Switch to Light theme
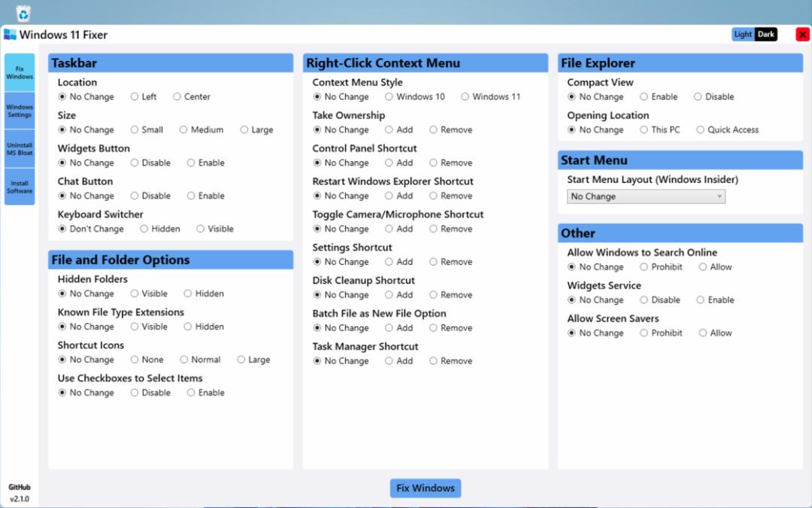The image size is (812, 508). [743, 35]
